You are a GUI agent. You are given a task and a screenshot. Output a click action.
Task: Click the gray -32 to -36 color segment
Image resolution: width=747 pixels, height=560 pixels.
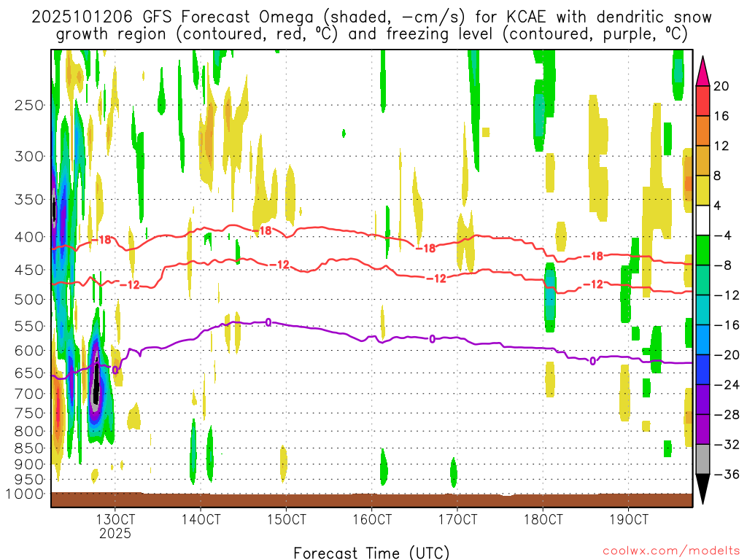click(703, 459)
